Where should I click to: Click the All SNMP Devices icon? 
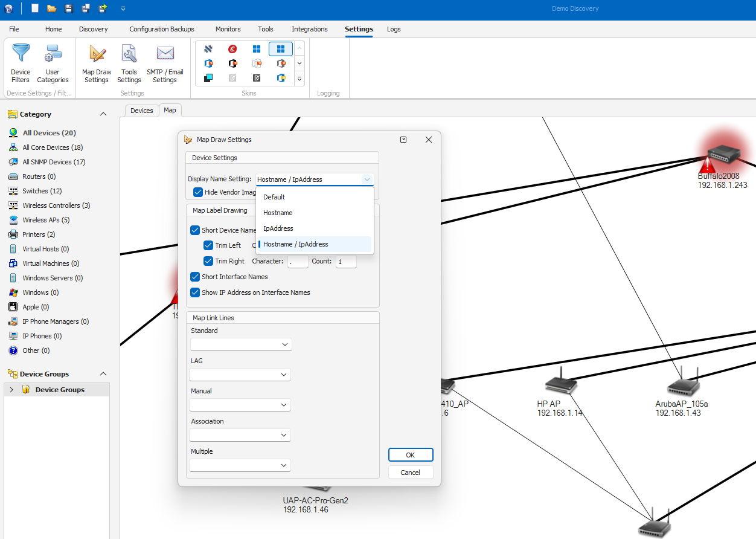13,162
